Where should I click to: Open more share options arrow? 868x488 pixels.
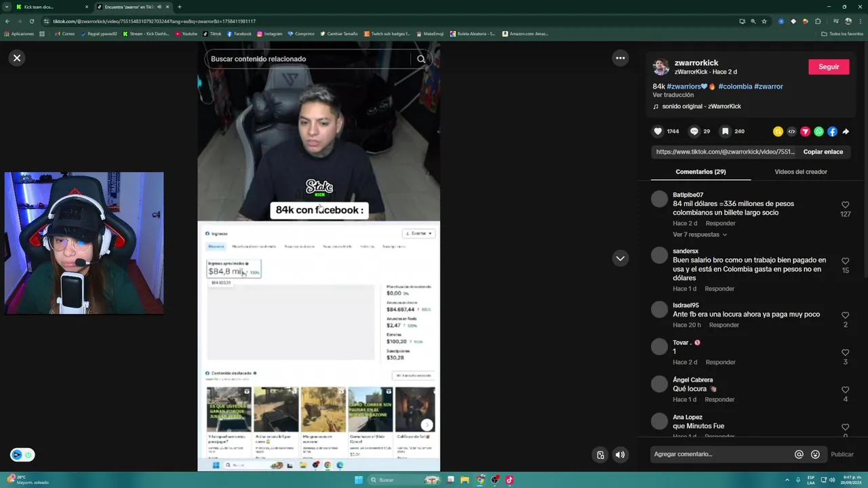tap(846, 131)
